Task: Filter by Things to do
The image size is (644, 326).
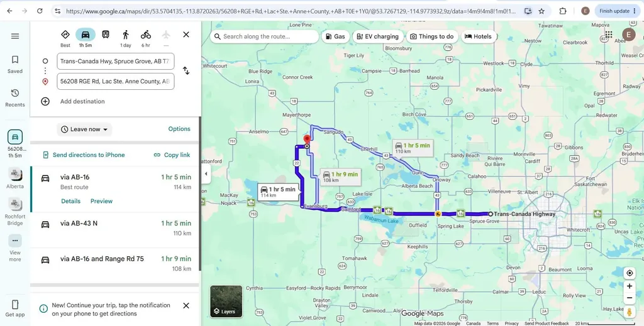Action: tap(431, 36)
